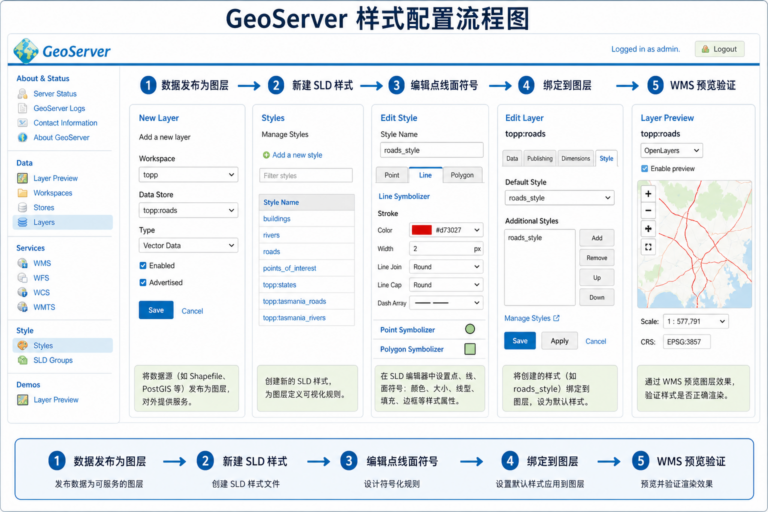
Task: Click bold plus control below zoom-out on map
Action: [x=648, y=229]
